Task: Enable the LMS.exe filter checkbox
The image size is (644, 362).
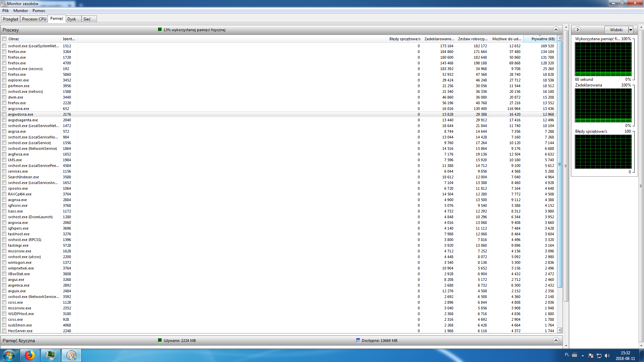Action: coord(4,160)
